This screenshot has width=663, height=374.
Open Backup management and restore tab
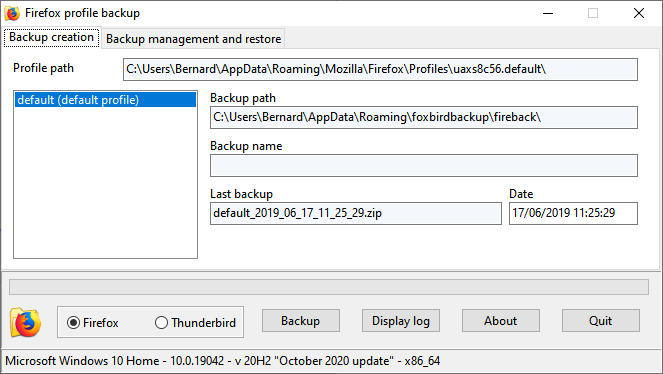pos(193,38)
